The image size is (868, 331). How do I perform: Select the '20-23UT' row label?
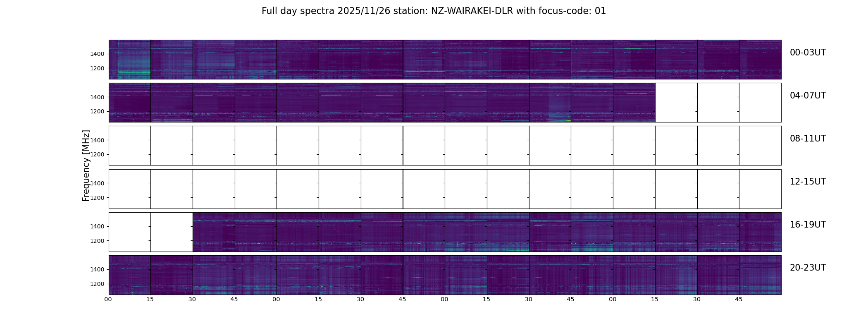coord(808,268)
